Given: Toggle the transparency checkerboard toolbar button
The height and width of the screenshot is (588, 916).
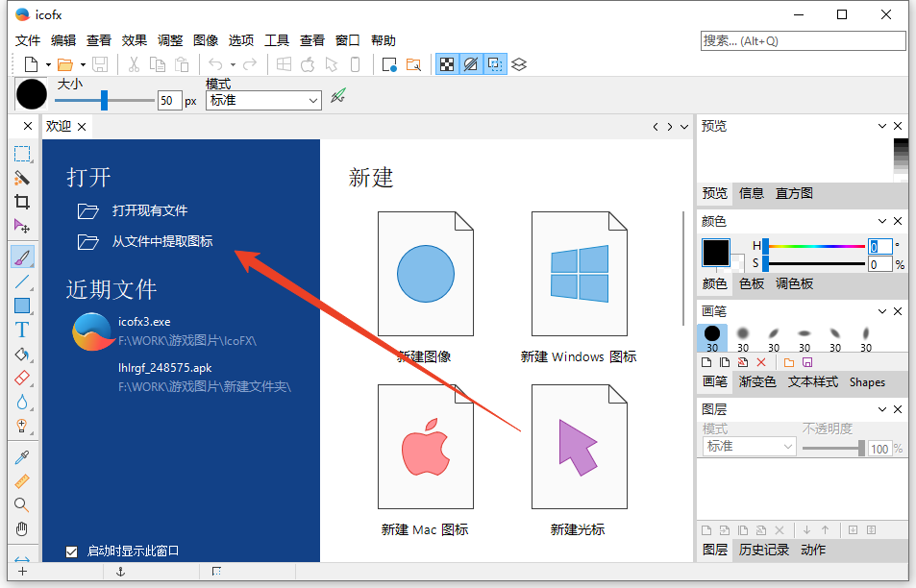Looking at the screenshot, I should (x=448, y=63).
